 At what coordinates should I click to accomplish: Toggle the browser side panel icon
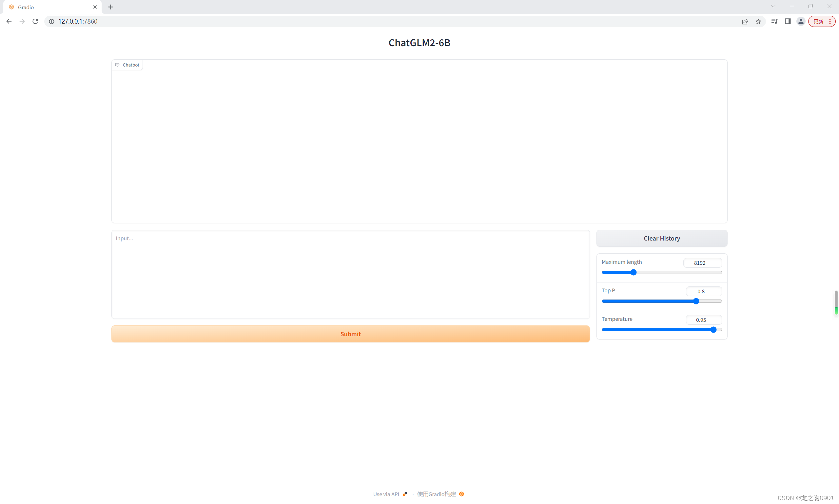click(x=788, y=21)
